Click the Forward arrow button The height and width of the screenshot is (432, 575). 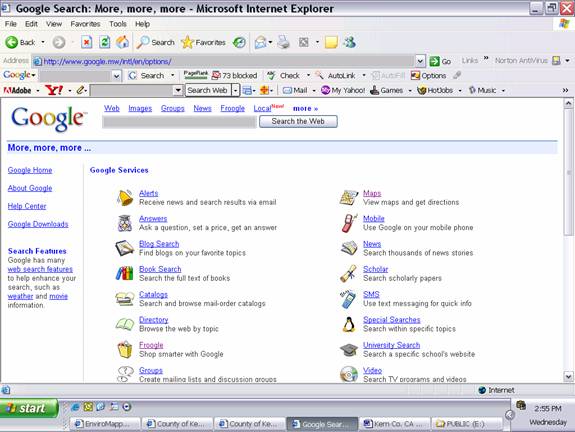point(59,43)
